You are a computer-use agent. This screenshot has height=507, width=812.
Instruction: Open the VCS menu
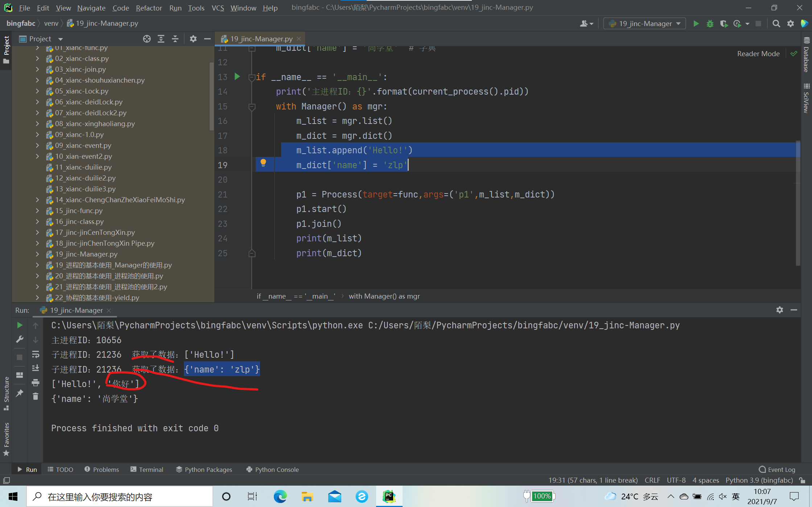click(218, 8)
